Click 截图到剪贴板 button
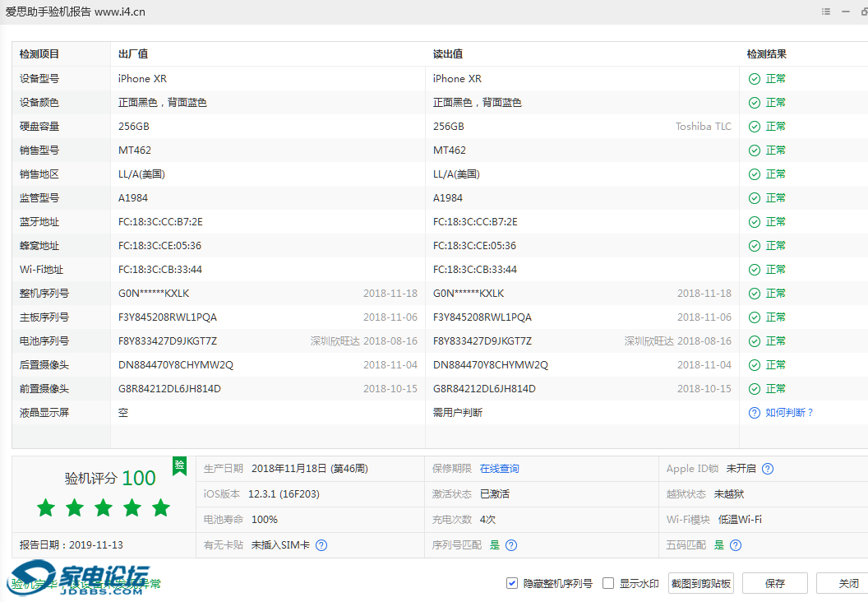Viewport: 868px width, 602px height. pos(701,583)
